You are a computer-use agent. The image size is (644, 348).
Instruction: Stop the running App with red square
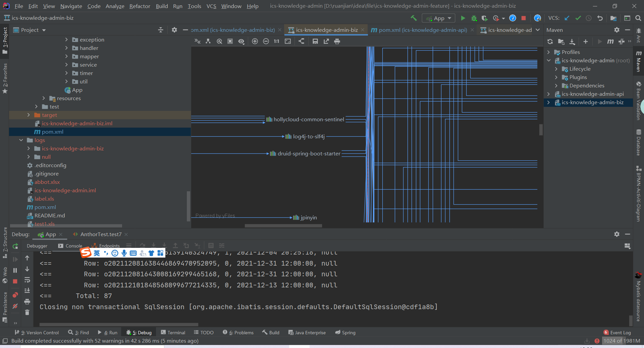coord(523,18)
